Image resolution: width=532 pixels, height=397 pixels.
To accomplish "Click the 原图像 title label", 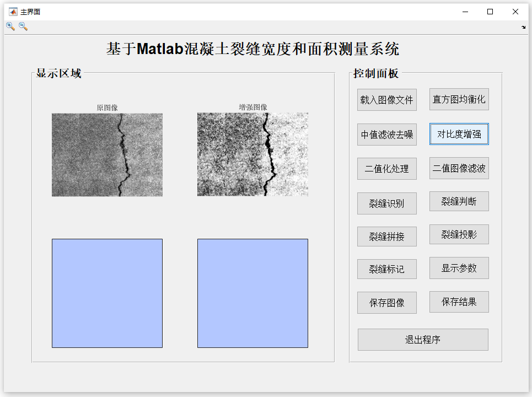I will pyautogui.click(x=107, y=108).
